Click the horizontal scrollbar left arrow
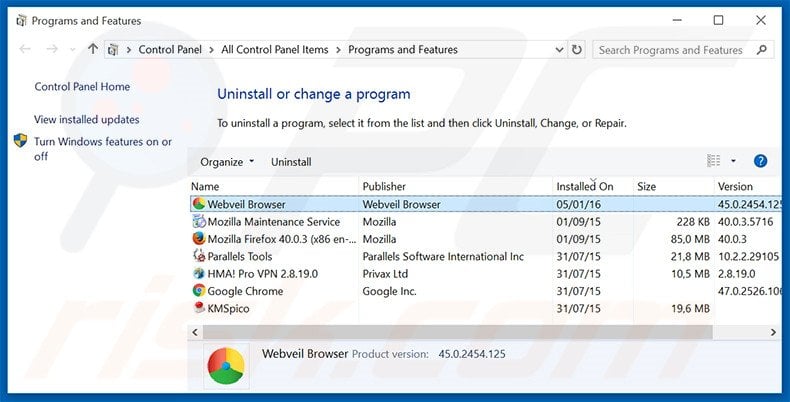This screenshot has height=402, width=790. [195, 332]
